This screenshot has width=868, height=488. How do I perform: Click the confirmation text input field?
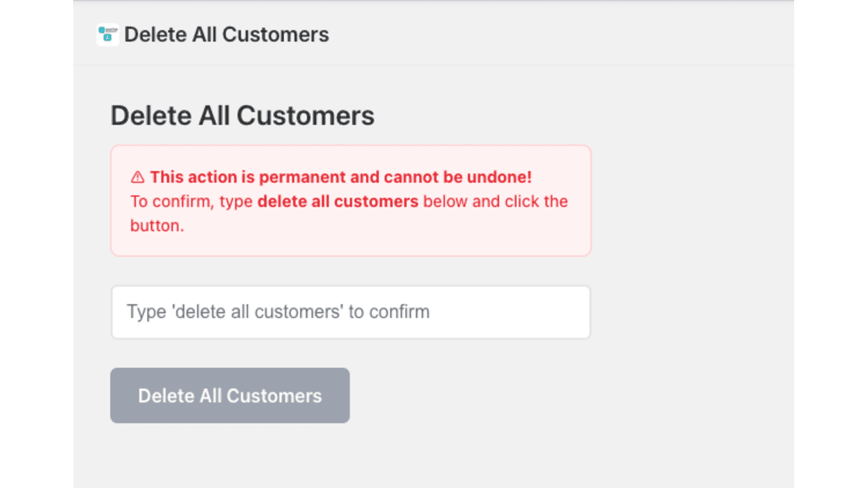(350, 312)
